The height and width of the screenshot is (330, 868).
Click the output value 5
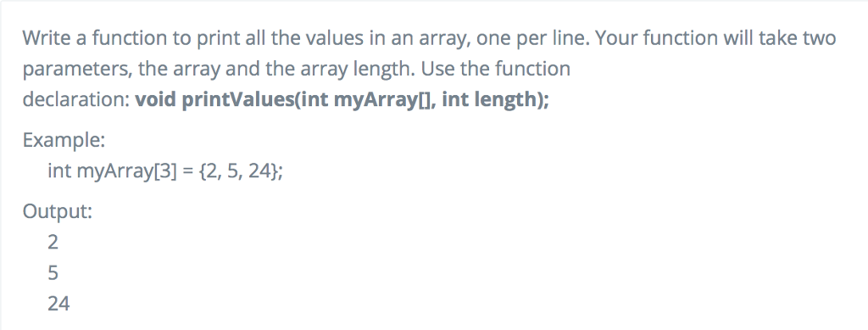coord(53,273)
